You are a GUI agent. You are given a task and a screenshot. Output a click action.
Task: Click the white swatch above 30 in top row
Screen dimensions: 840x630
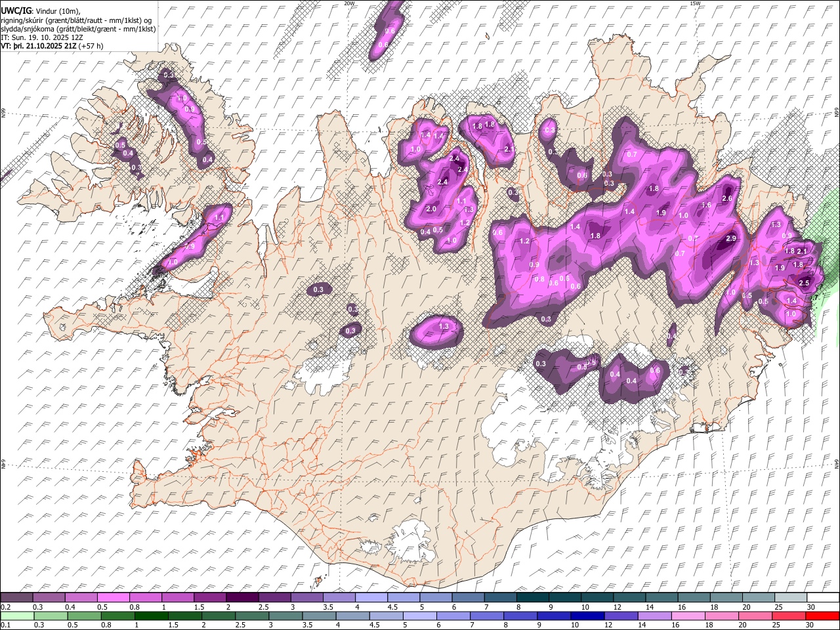click(x=823, y=598)
